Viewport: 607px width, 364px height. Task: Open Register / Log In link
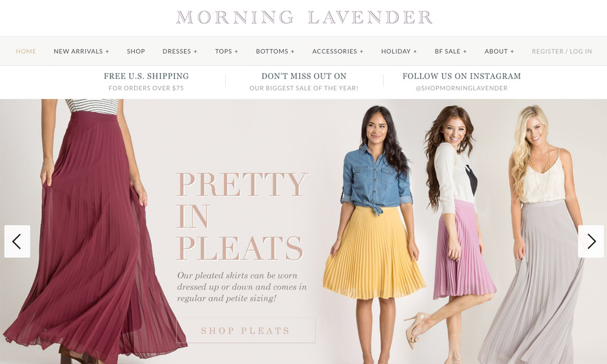[x=561, y=51]
